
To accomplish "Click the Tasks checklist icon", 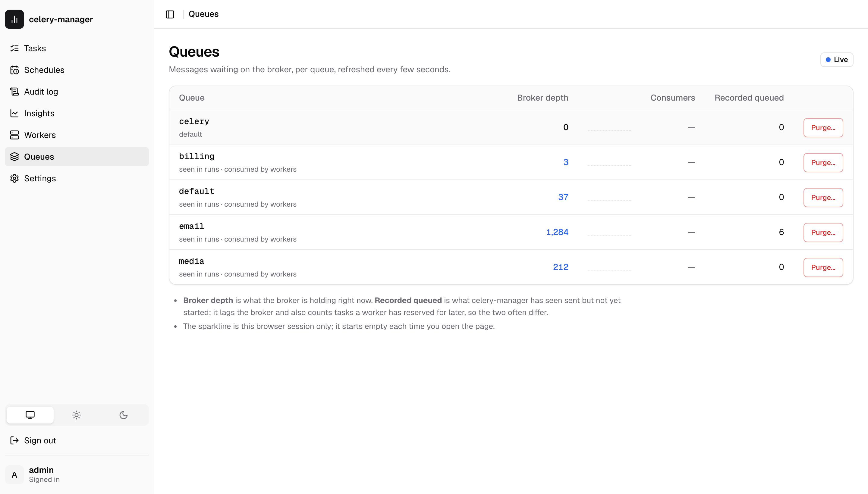I will [14, 48].
